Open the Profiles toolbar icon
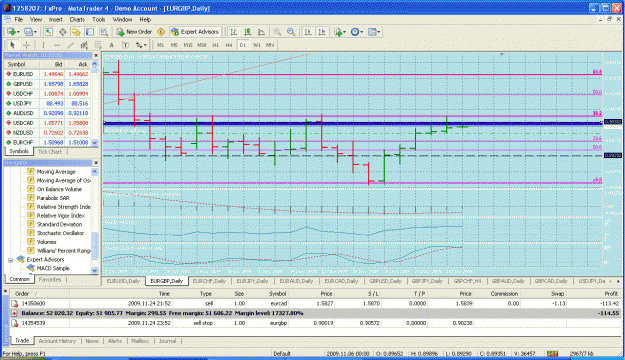The image size is (625, 360). (30, 32)
